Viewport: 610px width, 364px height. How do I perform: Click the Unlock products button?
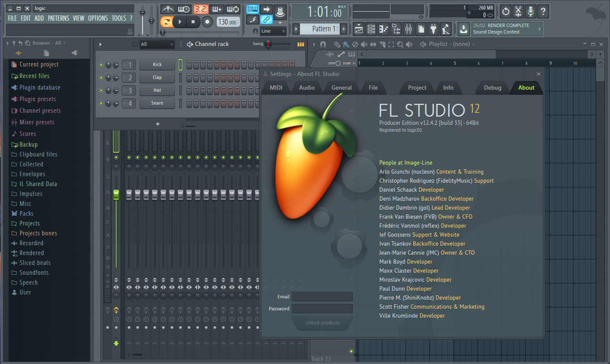322,323
